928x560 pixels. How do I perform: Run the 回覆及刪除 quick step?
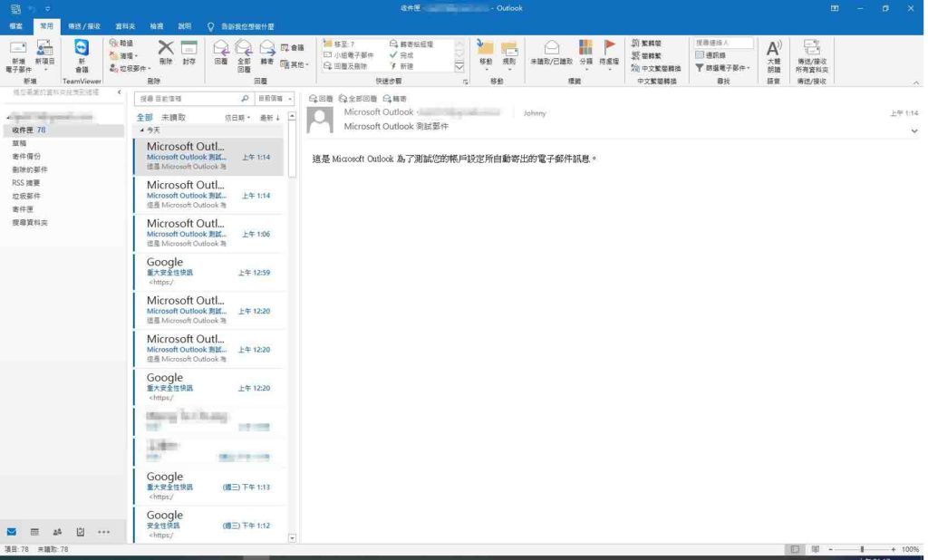coord(345,66)
